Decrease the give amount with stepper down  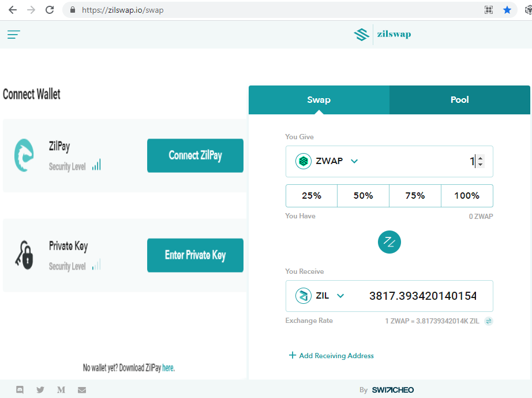(x=480, y=165)
